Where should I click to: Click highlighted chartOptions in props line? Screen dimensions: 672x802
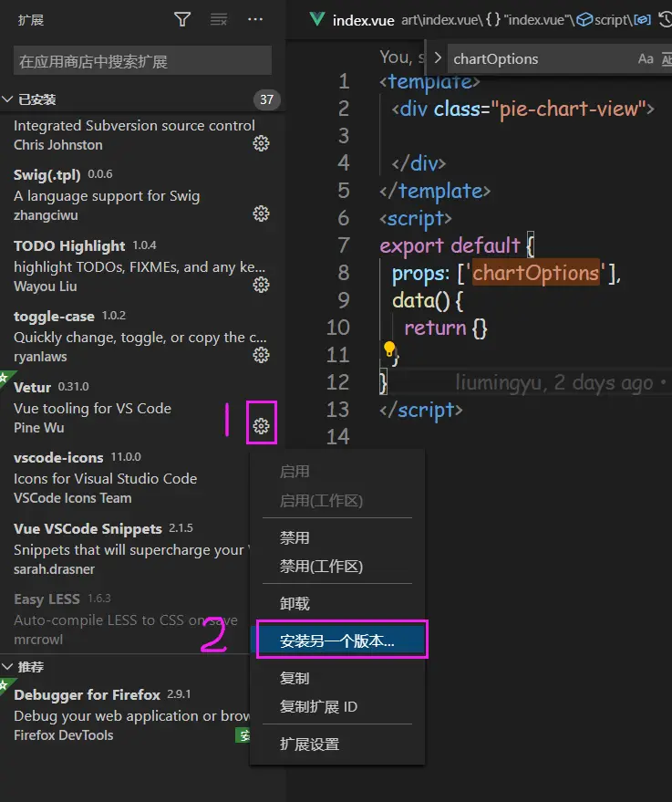535,273
